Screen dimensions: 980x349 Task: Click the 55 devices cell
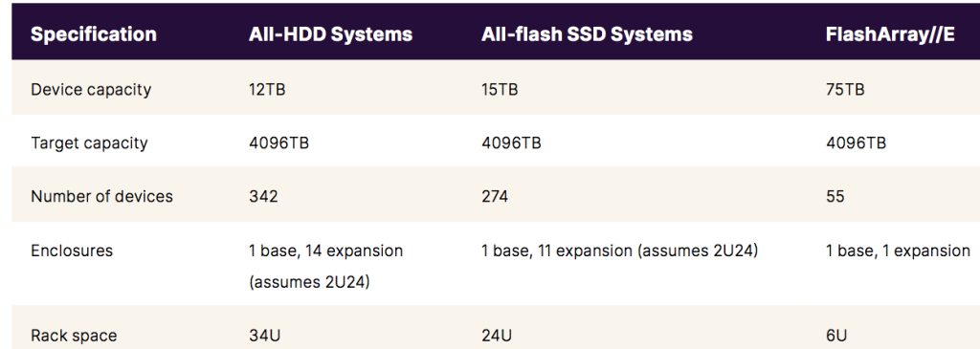(x=835, y=197)
